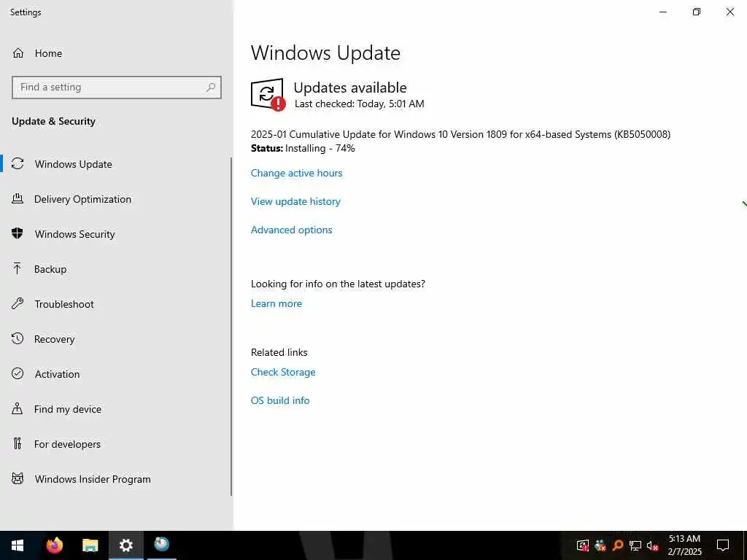747x560 pixels.
Task: Click the Troubleshoot wrench icon
Action: [18, 303]
